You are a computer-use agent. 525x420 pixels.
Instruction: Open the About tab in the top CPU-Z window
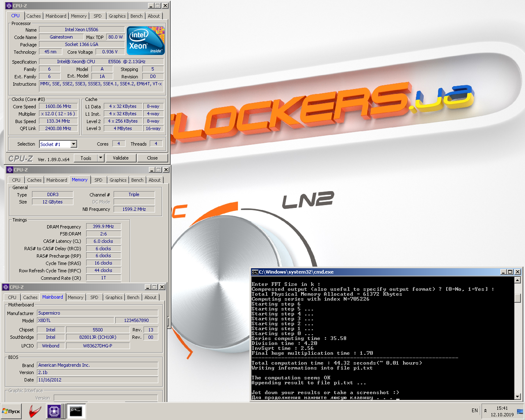[154, 16]
